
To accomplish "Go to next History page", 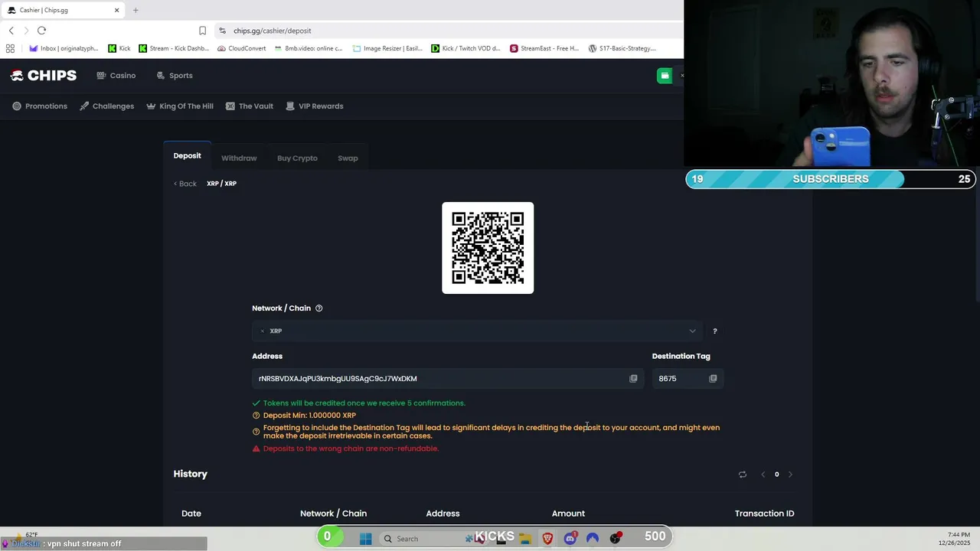I will (790, 474).
